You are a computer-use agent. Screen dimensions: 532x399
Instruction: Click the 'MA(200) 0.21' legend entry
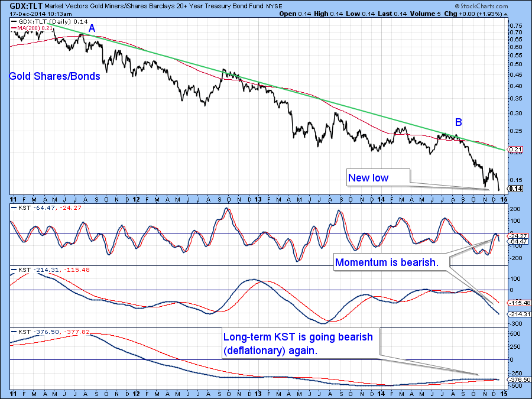pyautogui.click(x=32, y=28)
